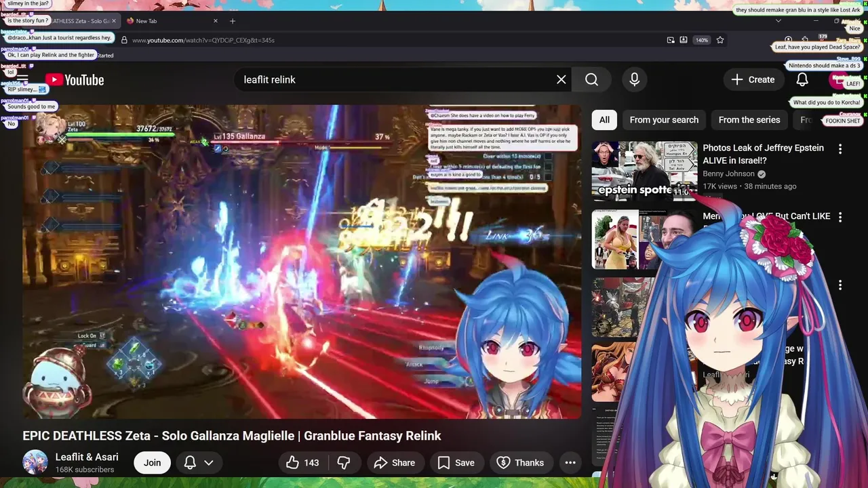Click the video title text
Screen dimensions: 868x488
[232, 436]
